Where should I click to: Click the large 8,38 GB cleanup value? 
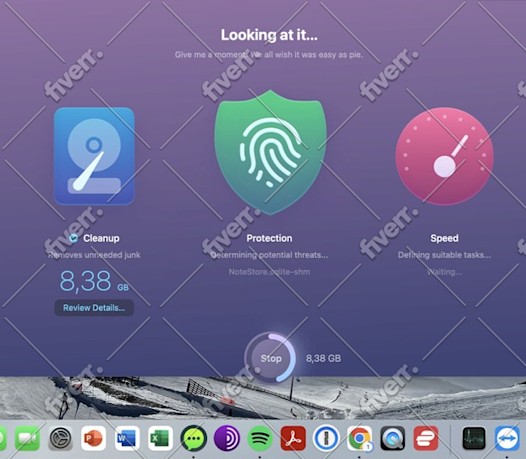[94, 281]
